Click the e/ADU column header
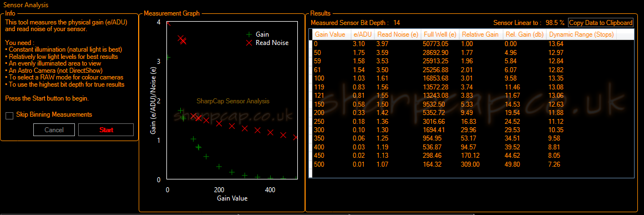 363,34
